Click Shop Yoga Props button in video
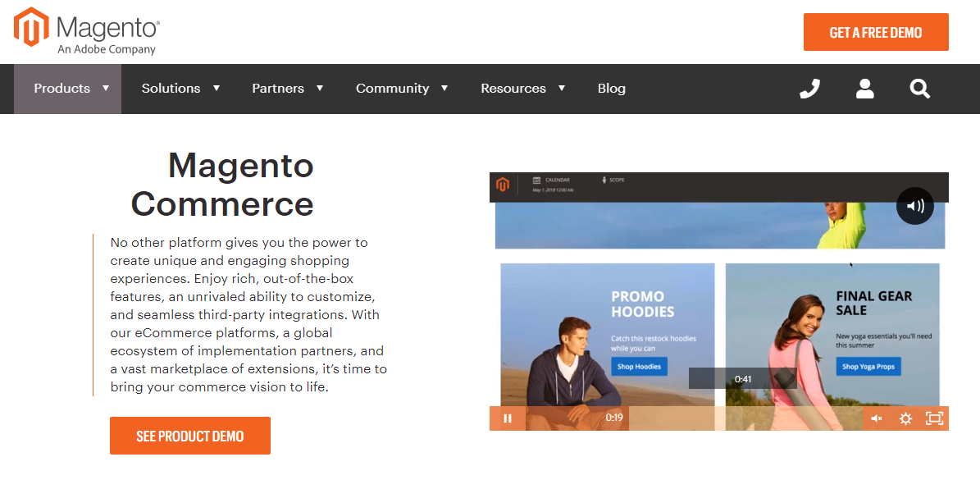 click(x=868, y=367)
